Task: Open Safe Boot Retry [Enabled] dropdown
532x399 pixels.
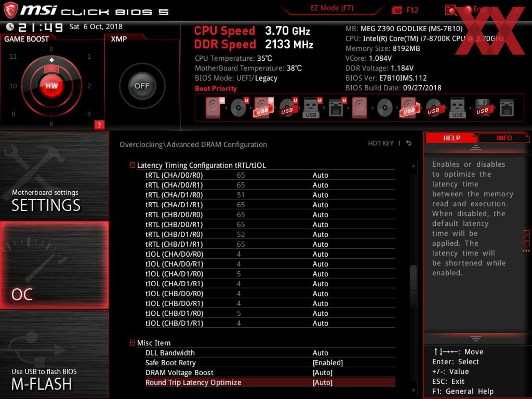Action: click(328, 363)
